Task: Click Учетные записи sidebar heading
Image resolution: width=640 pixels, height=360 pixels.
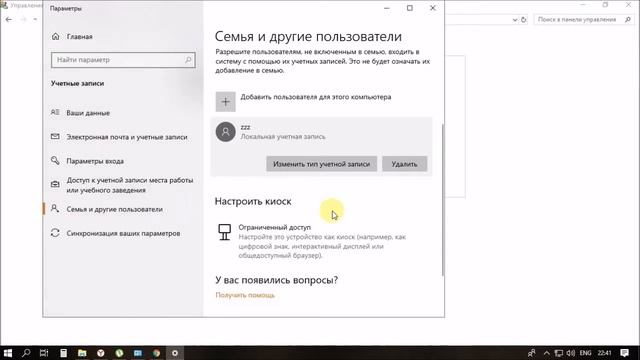Action: click(x=78, y=83)
